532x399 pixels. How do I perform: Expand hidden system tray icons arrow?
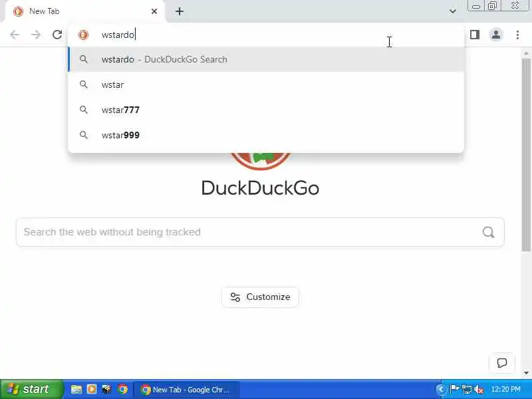coord(440,389)
